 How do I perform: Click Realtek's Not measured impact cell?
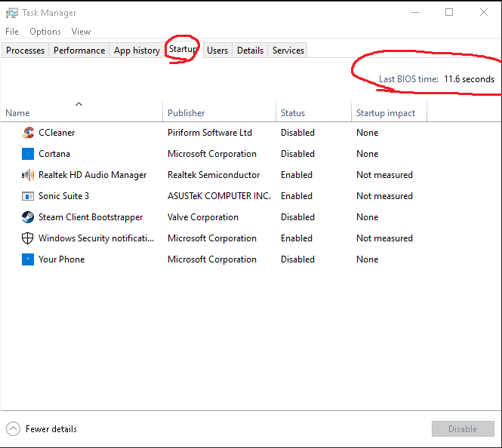tap(384, 175)
